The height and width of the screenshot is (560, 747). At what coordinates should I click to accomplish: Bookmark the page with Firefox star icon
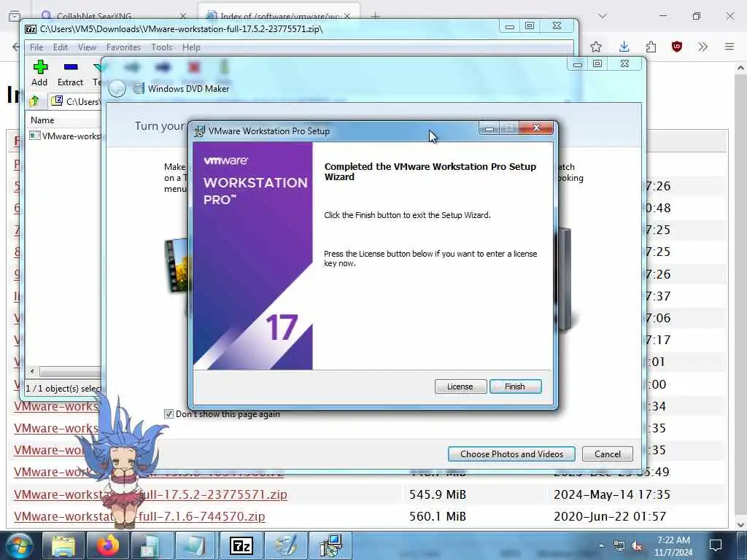click(595, 47)
